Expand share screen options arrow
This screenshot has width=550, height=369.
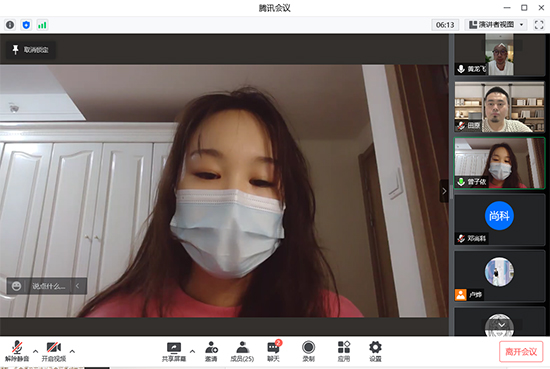192,351
